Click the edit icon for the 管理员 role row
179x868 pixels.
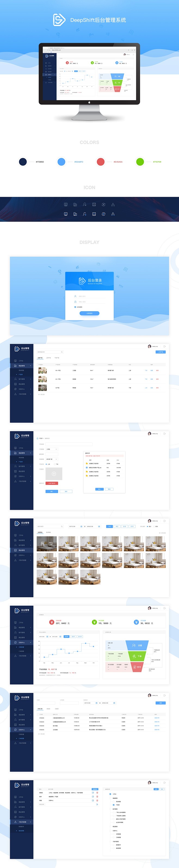click(93, 793)
